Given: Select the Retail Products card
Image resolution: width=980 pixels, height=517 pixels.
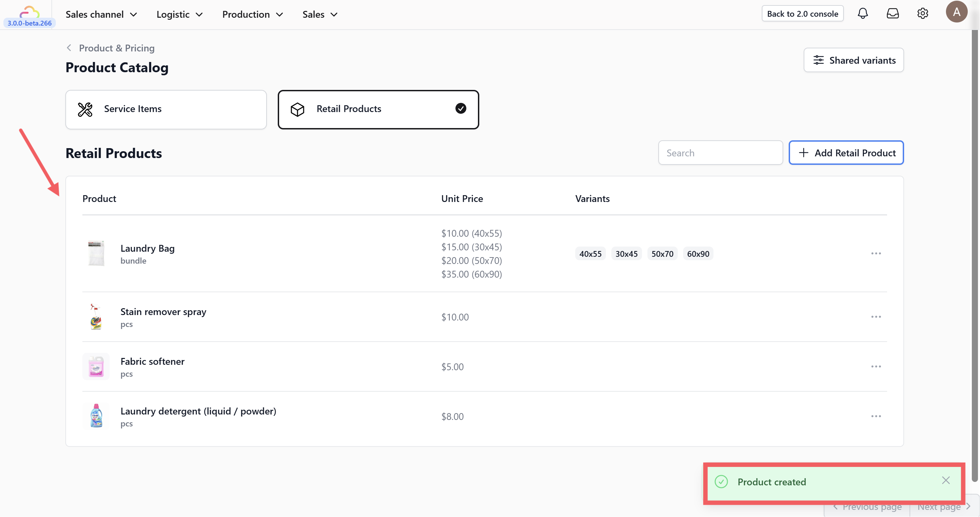Looking at the screenshot, I should pyautogui.click(x=378, y=109).
